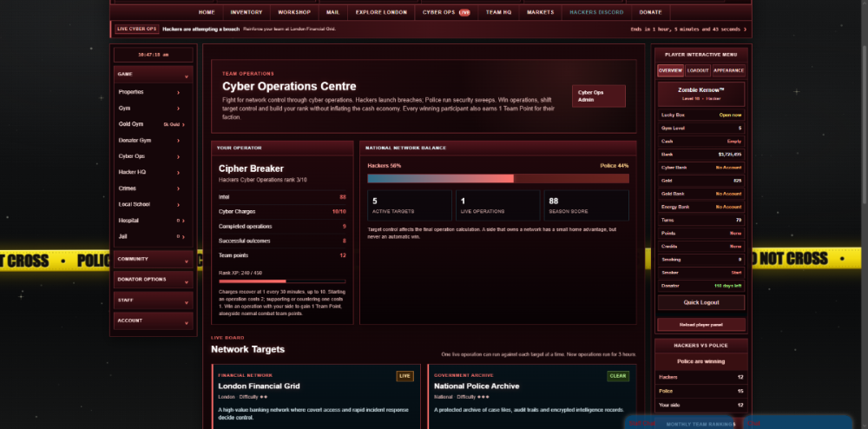Expand the DONATOR OPTIONS section
Image resolution: width=868 pixels, height=429 pixels.
[154, 280]
